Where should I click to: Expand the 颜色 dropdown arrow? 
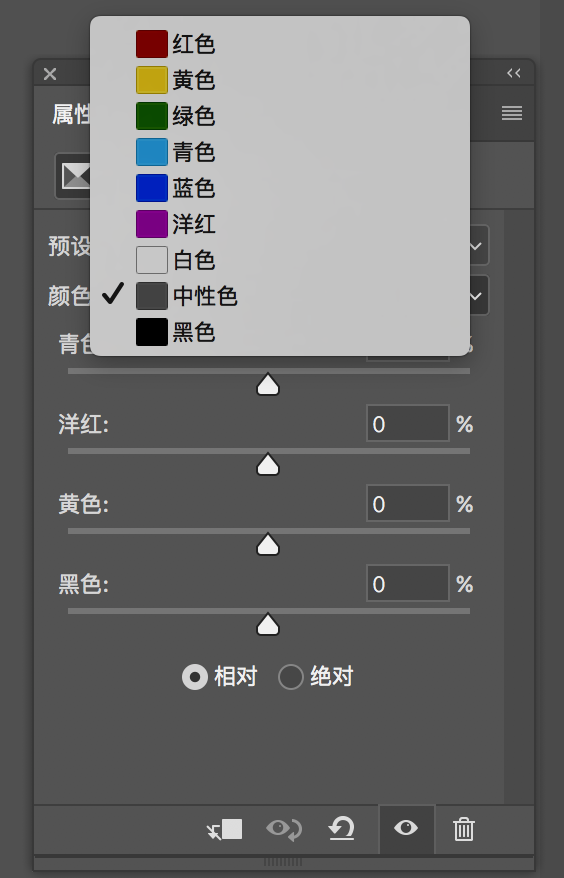[x=476, y=295]
